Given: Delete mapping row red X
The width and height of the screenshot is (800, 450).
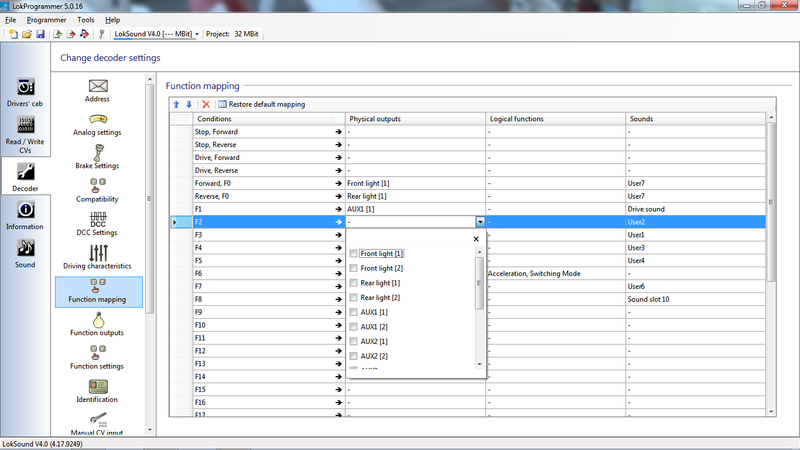Looking at the screenshot, I should pos(206,104).
